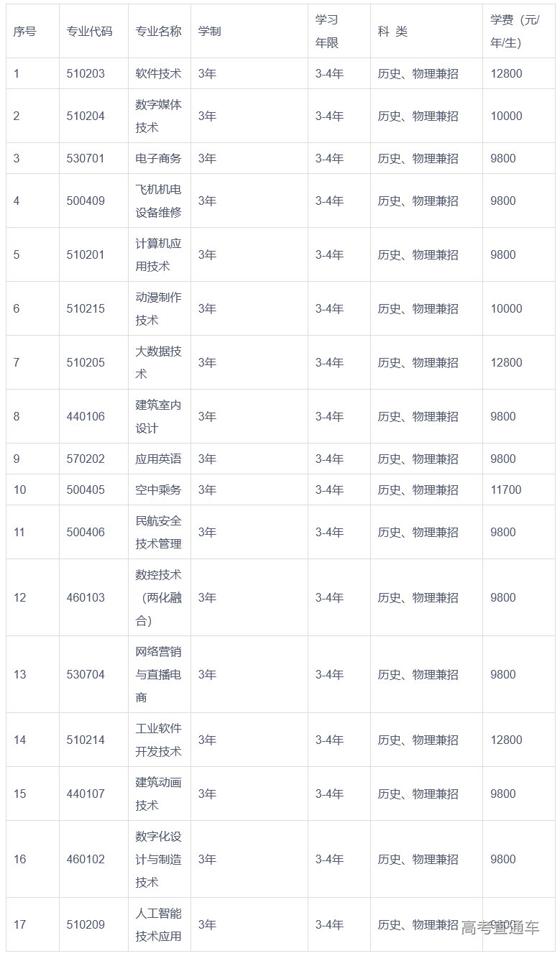Select the 11700 tuition cell
The width and height of the screenshot is (560, 956).
pos(506,490)
